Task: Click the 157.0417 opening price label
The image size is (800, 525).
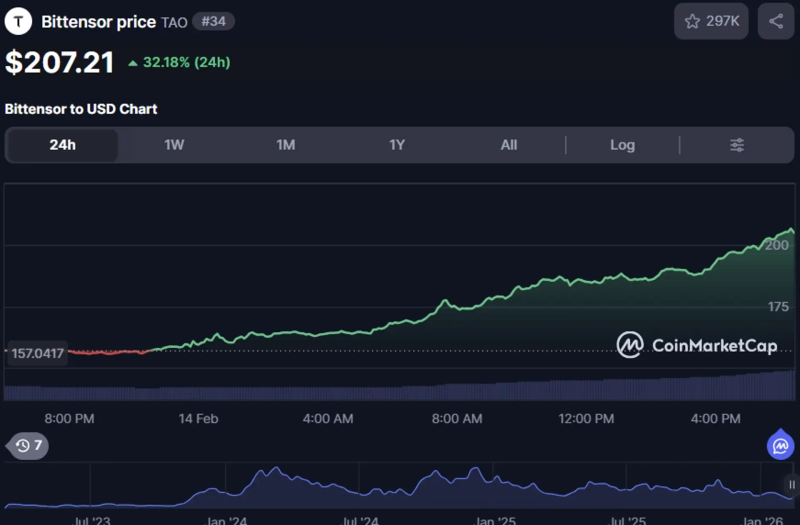Action: (37, 352)
